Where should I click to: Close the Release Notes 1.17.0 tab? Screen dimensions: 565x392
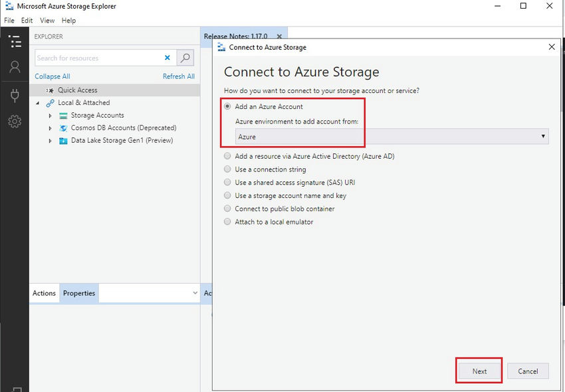click(x=279, y=37)
